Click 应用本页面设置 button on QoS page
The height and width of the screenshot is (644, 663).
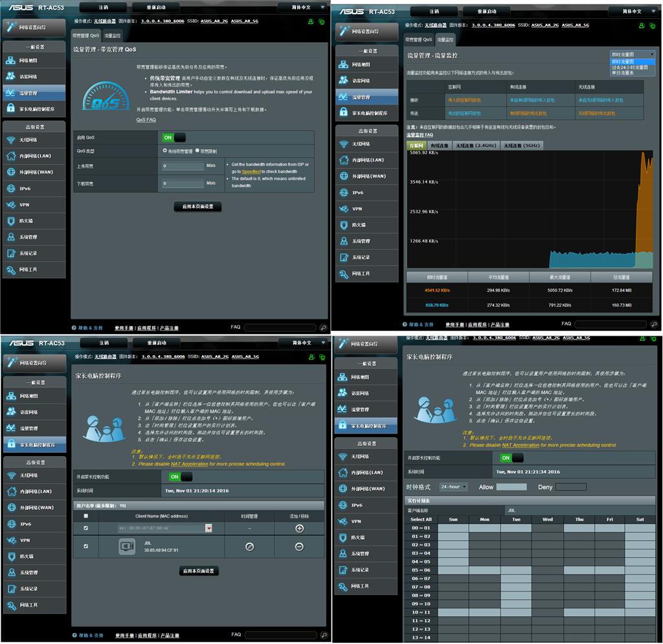(198, 207)
